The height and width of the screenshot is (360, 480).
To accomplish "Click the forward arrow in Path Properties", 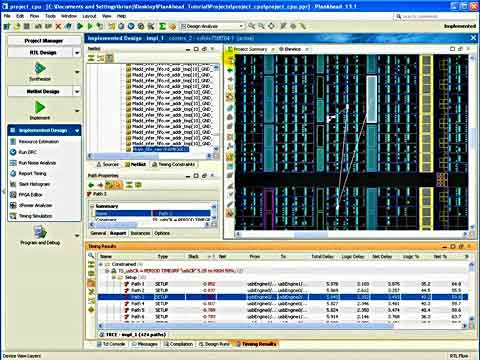I will [100, 185].
